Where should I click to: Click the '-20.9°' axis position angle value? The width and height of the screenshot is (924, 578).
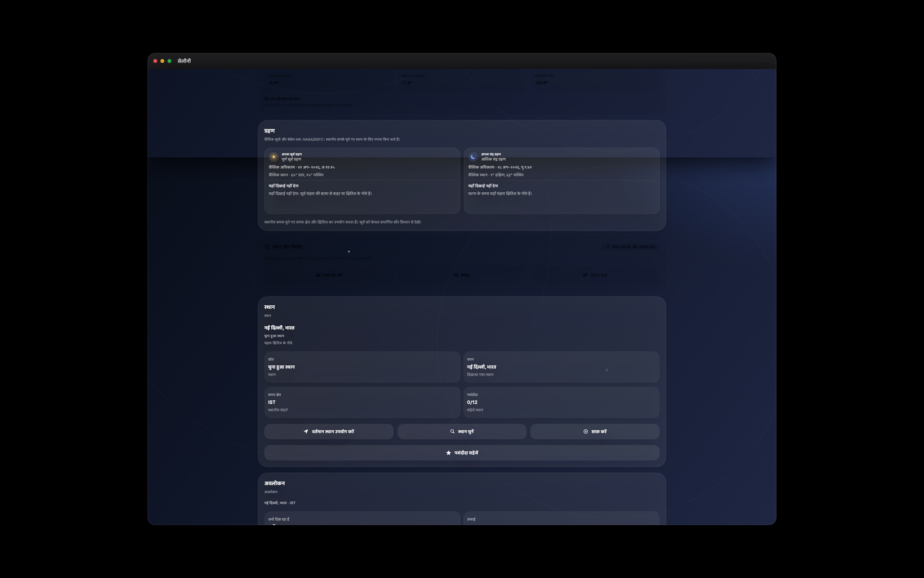(x=541, y=83)
